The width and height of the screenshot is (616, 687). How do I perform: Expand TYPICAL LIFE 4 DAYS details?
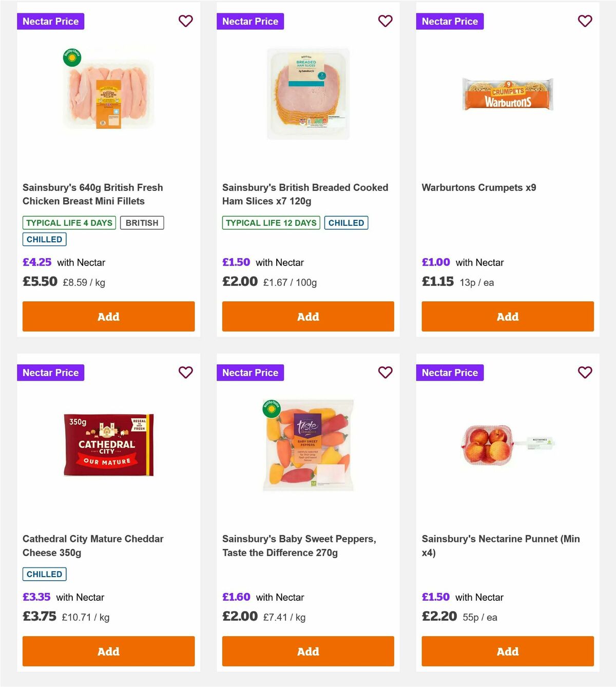69,223
